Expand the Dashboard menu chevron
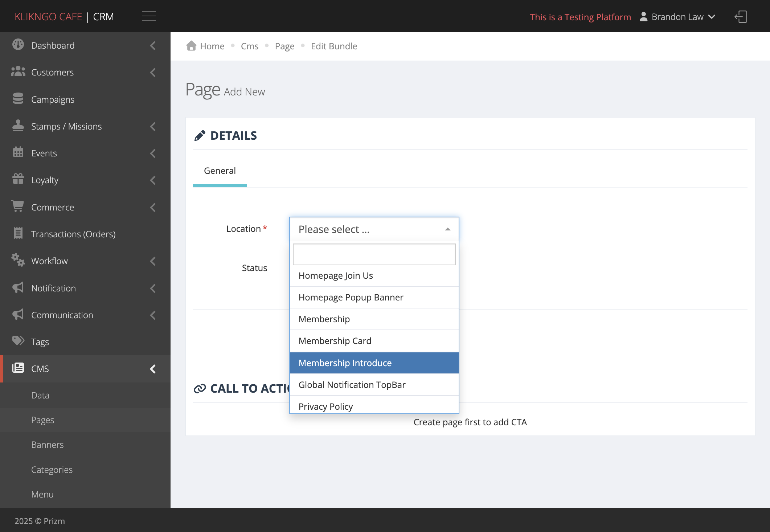Viewport: 770px width, 532px height. click(153, 45)
